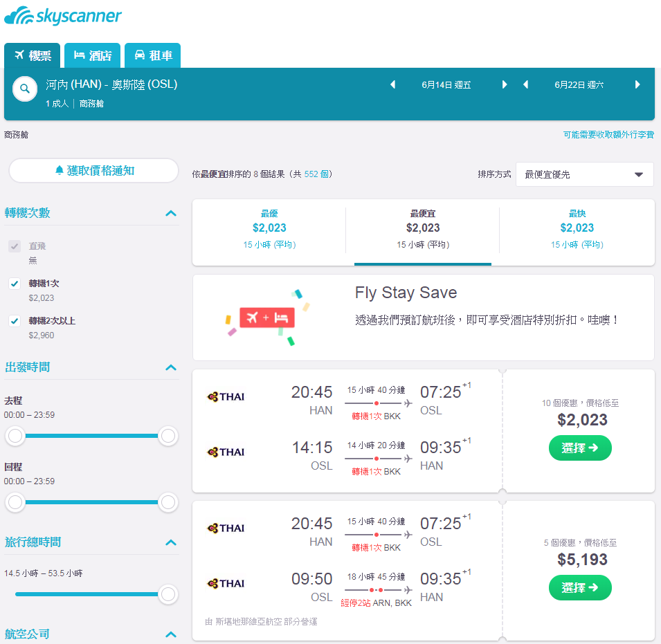Switch to the 租車 car rental tab
Image resolution: width=661 pixels, height=644 pixels.
point(152,55)
